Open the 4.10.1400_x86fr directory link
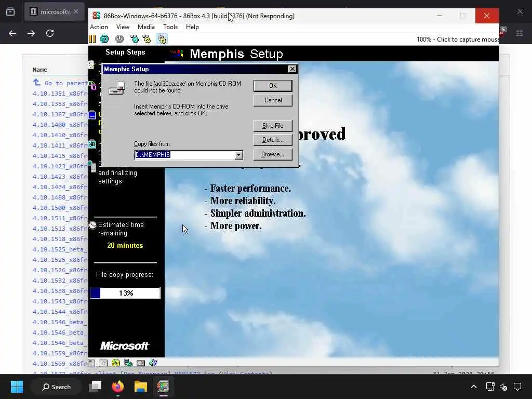Image resolution: width=532 pixels, height=399 pixels. [60, 125]
